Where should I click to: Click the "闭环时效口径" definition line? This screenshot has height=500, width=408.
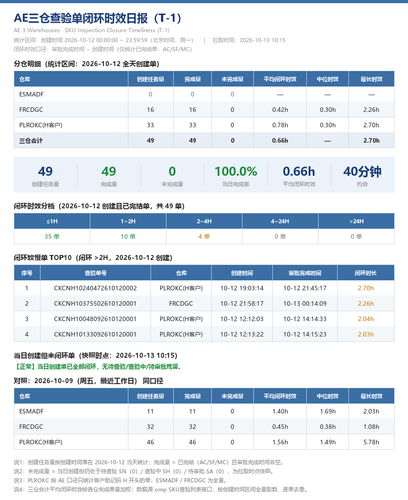[103, 49]
